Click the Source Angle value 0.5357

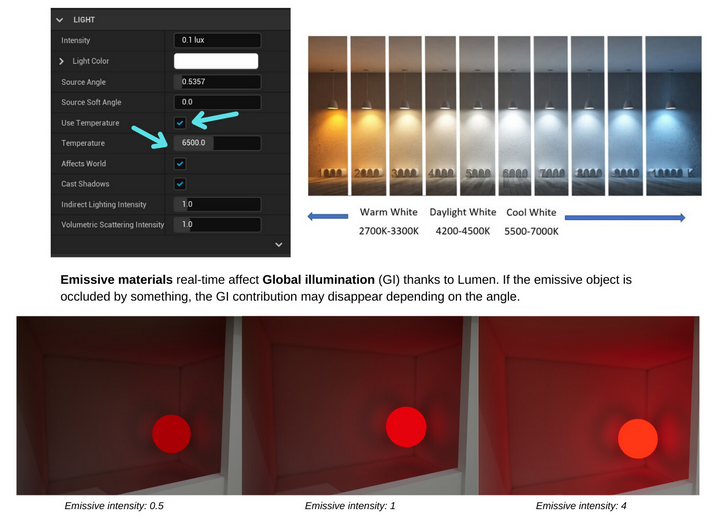coord(216,81)
